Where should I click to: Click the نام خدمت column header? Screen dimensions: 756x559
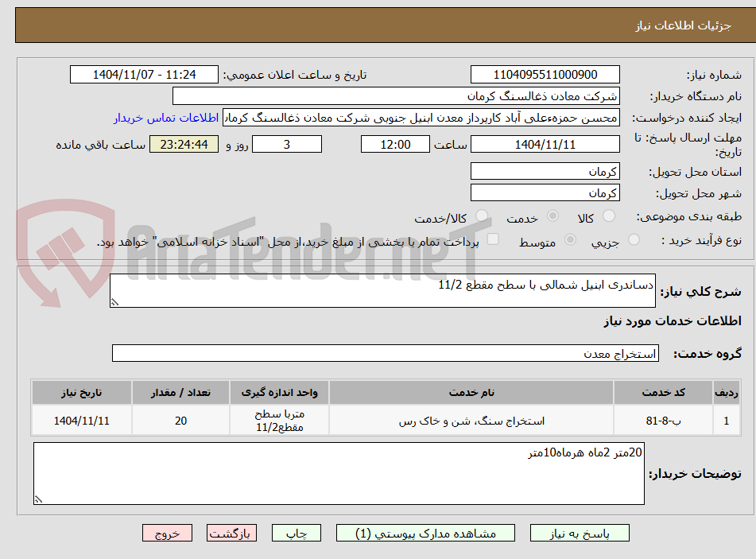(x=471, y=393)
